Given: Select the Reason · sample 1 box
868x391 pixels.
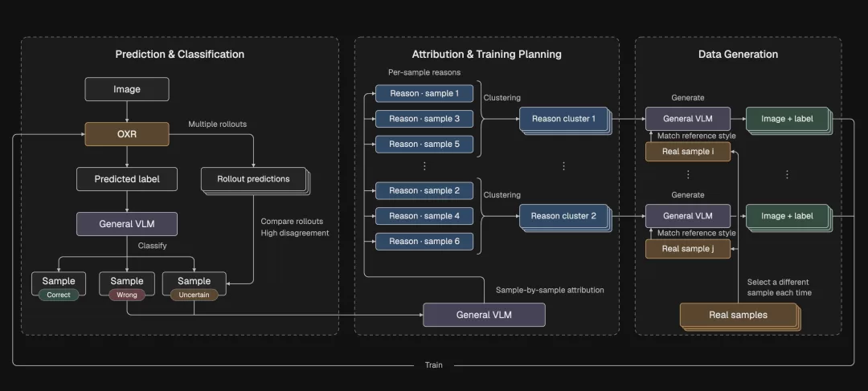Looking at the screenshot, I should click(x=424, y=93).
